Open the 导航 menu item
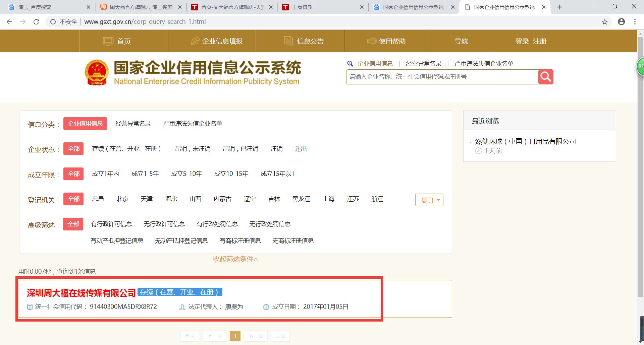Screen dimensions: 644x345 point(462,41)
